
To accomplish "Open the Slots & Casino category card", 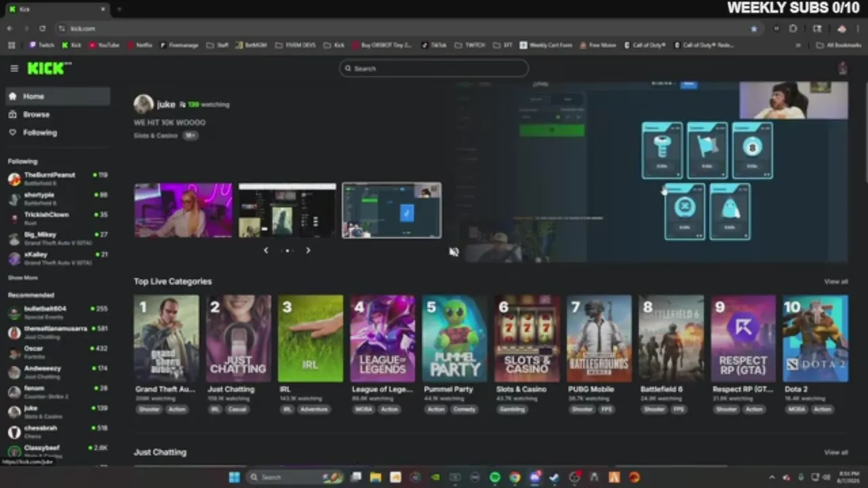I will coord(527,339).
